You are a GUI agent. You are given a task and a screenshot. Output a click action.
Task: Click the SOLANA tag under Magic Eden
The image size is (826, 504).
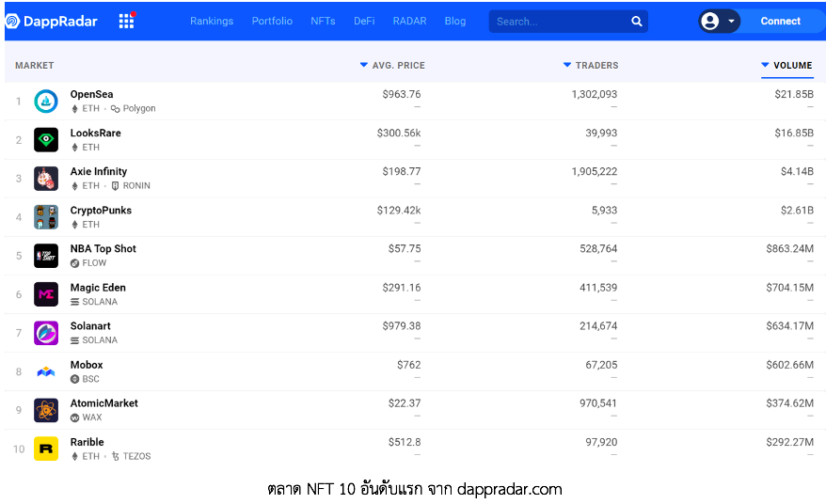[x=94, y=302]
